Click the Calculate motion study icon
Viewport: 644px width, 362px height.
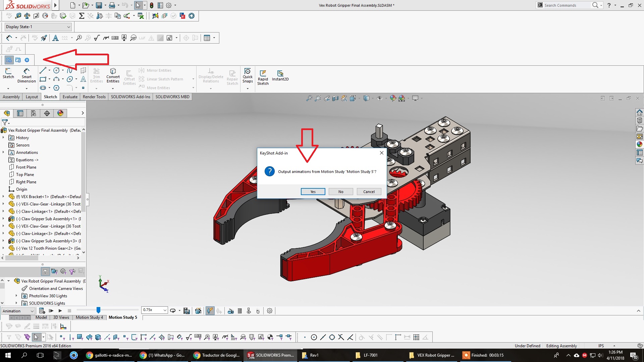point(42,311)
